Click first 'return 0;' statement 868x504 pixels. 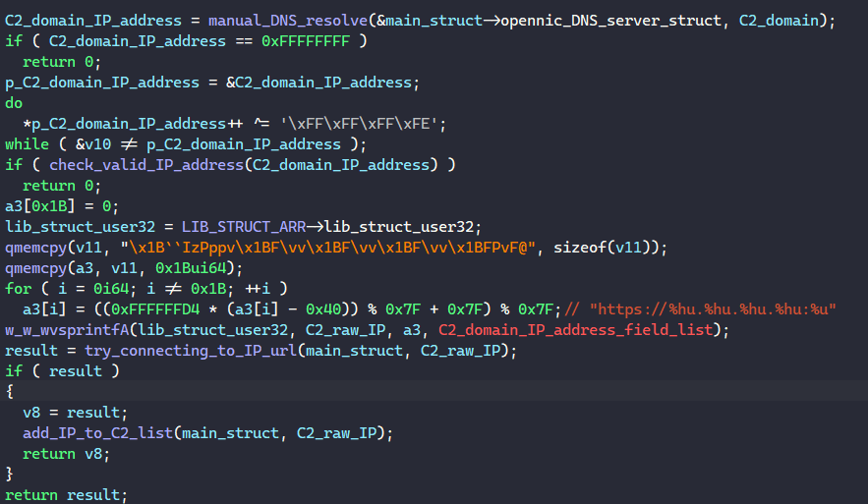[62, 62]
